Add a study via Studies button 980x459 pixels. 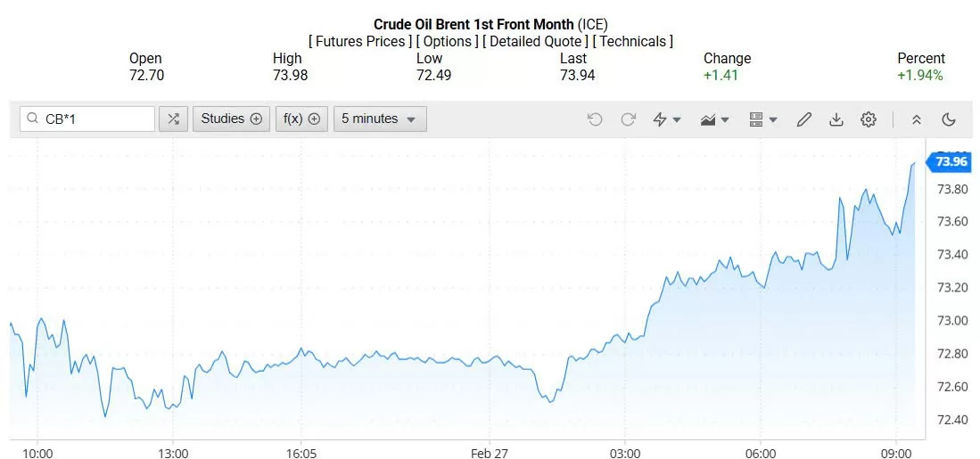tap(231, 119)
